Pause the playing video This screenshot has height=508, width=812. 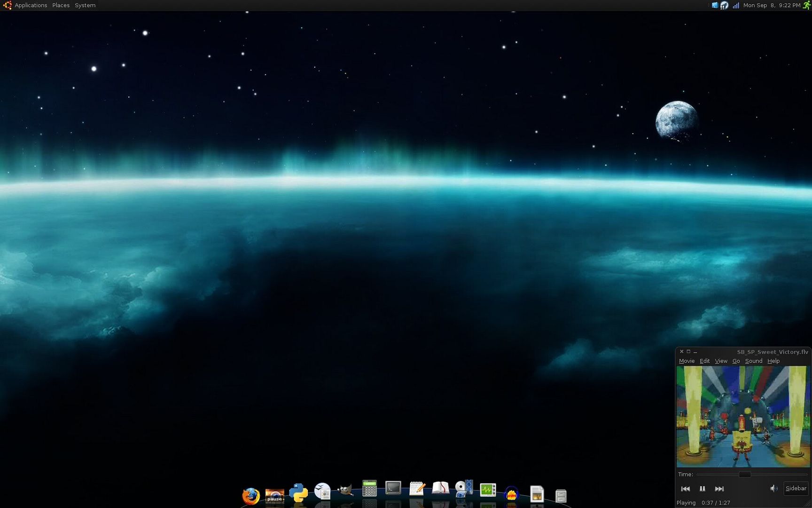pyautogui.click(x=702, y=489)
